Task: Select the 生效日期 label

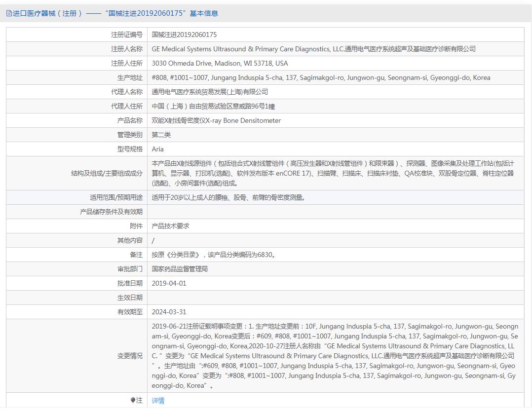Action: click(130, 298)
